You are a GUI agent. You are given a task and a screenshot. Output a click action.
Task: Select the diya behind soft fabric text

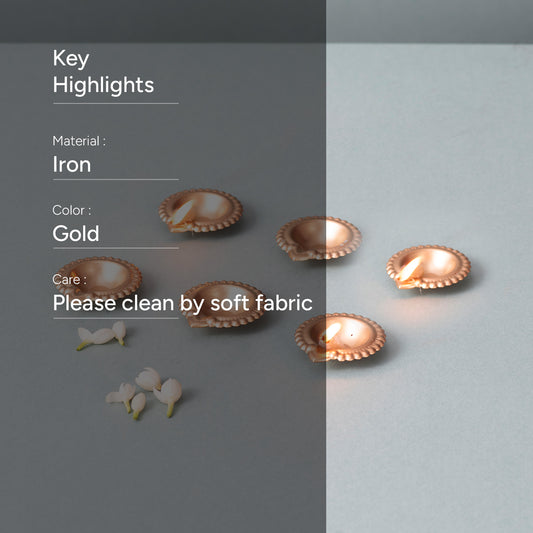coord(223,304)
